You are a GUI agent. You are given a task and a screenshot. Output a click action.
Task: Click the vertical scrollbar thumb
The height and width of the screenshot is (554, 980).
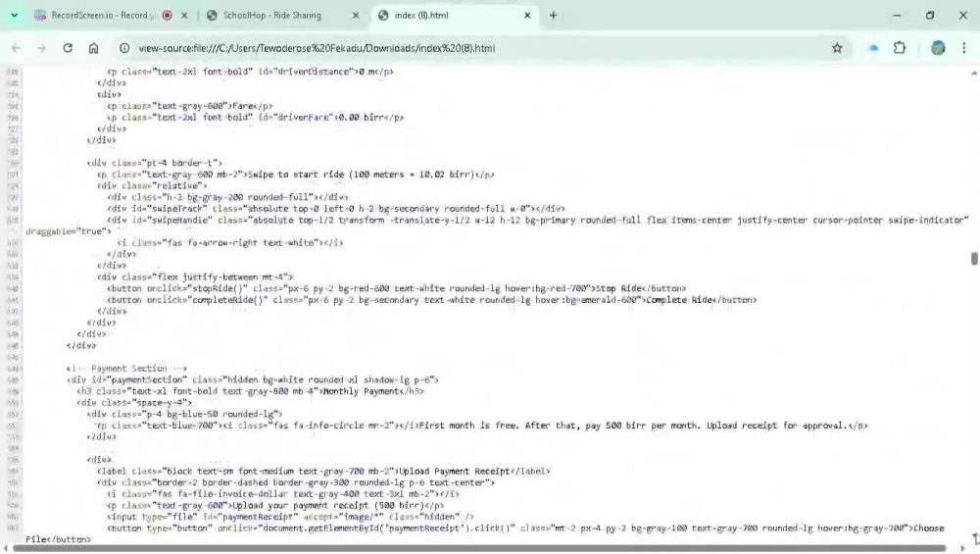point(974,258)
